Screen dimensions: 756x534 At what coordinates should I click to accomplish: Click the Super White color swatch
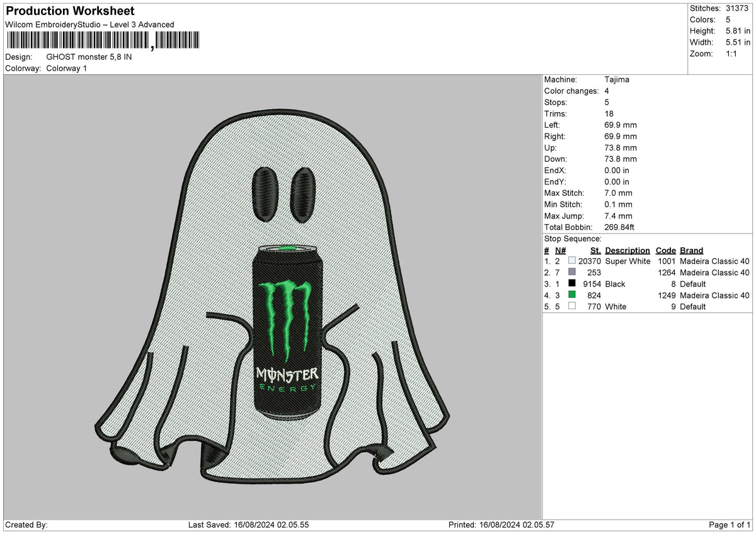(572, 261)
